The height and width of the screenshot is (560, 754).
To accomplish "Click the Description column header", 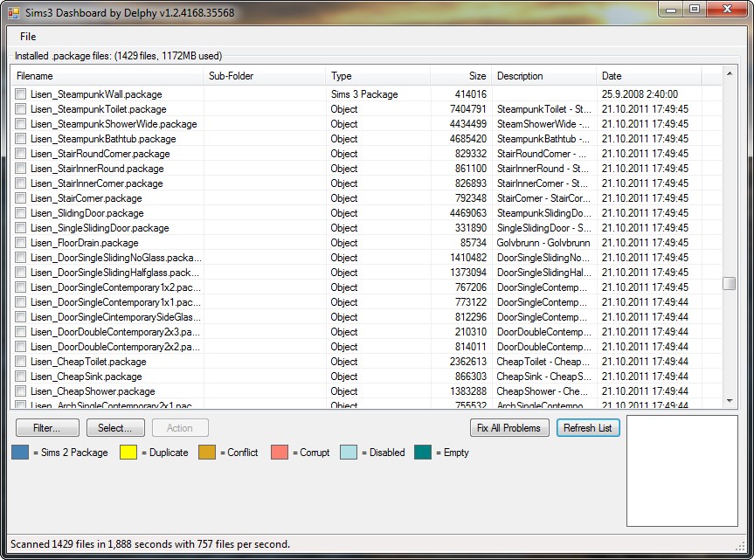I will (543, 76).
